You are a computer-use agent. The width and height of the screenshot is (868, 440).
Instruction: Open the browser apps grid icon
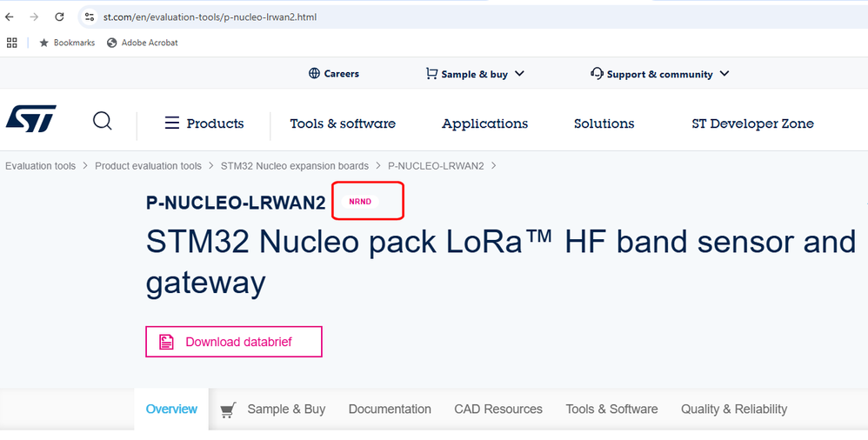tap(11, 43)
